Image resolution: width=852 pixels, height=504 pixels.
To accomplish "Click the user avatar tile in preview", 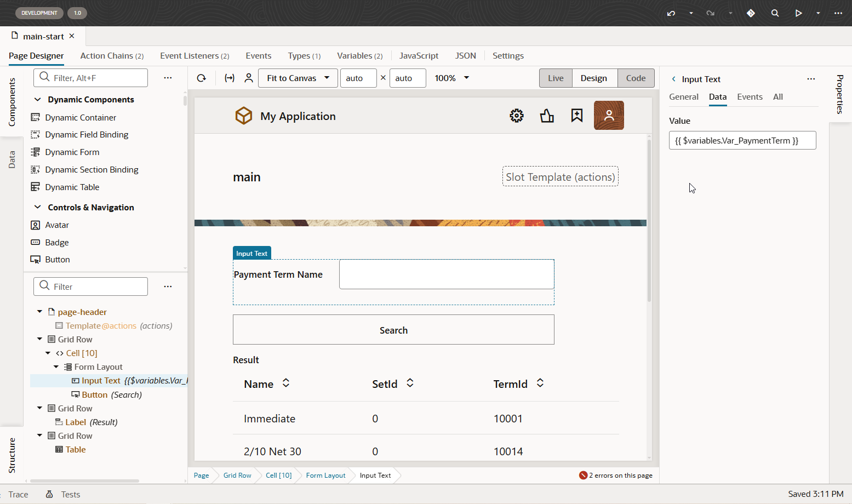I will pos(609,116).
